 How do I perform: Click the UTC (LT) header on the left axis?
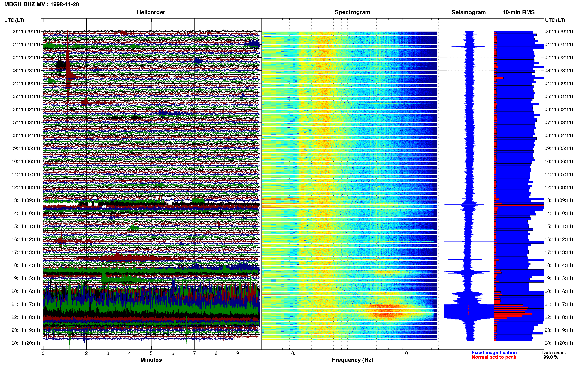point(14,20)
